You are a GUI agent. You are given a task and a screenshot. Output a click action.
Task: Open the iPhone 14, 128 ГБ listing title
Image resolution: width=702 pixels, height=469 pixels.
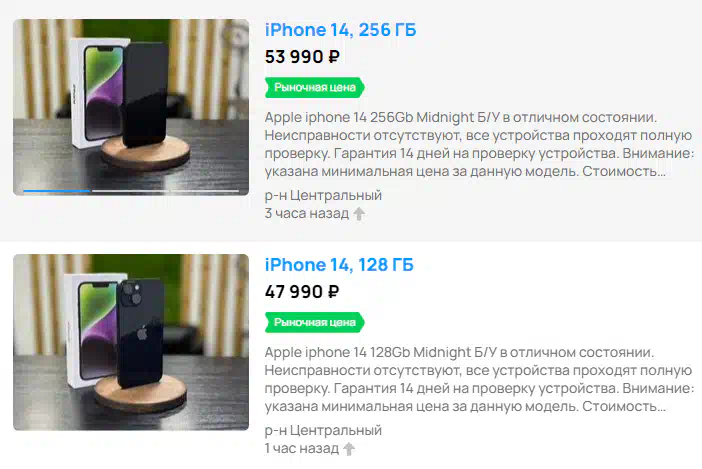point(339,265)
